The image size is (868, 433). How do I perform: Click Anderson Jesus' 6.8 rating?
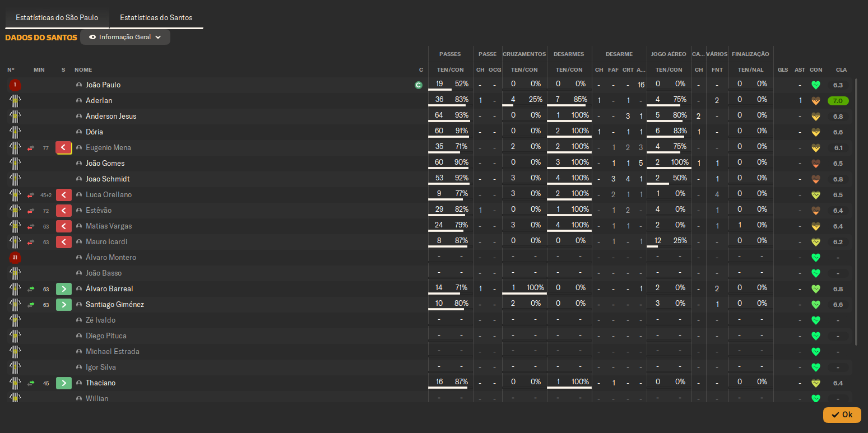click(838, 117)
